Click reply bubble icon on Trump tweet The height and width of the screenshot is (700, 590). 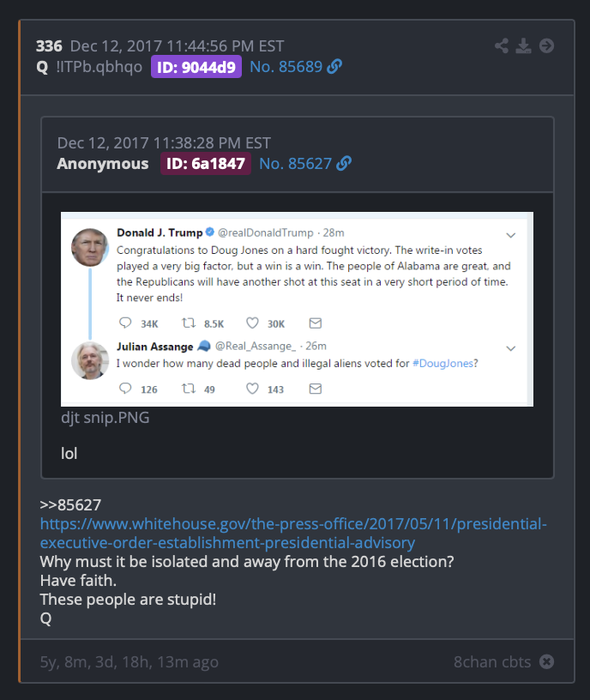(125, 323)
